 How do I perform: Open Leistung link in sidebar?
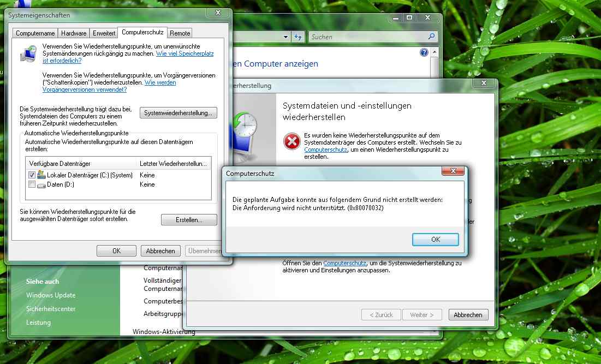pyautogui.click(x=38, y=323)
